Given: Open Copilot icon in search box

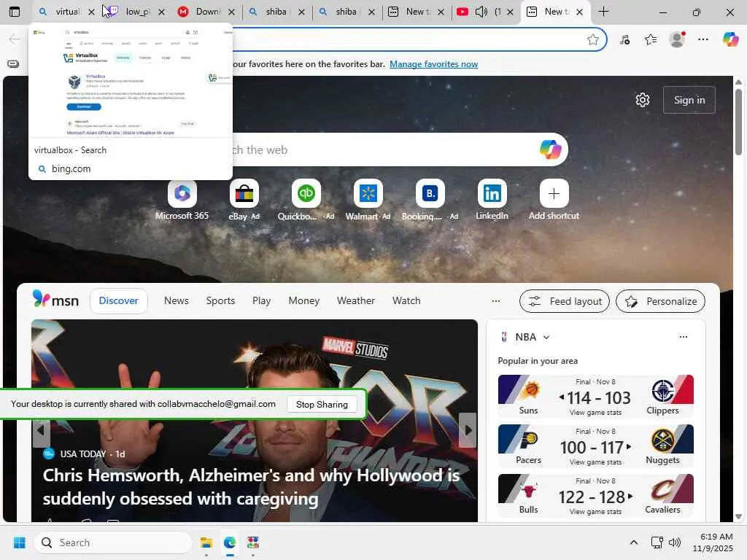Looking at the screenshot, I should (x=550, y=149).
